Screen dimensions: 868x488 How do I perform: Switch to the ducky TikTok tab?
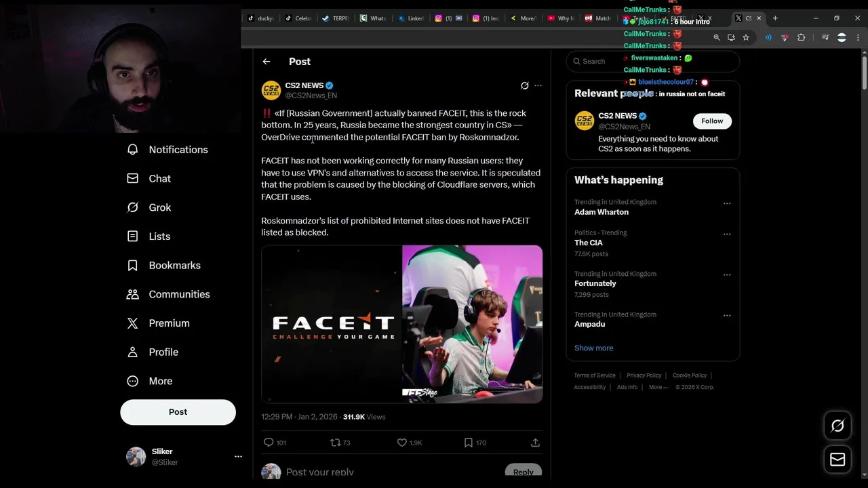(x=260, y=18)
